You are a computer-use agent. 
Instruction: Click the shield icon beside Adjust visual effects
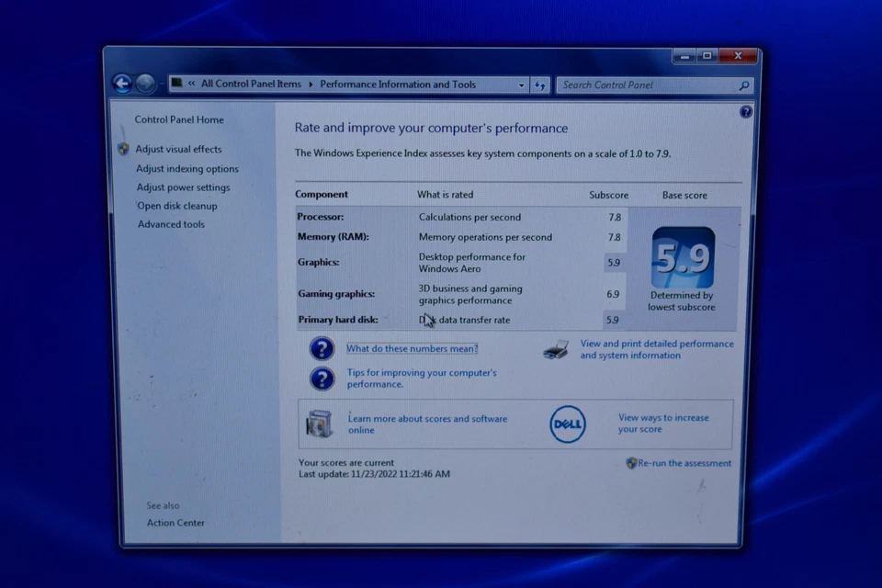tap(123, 149)
